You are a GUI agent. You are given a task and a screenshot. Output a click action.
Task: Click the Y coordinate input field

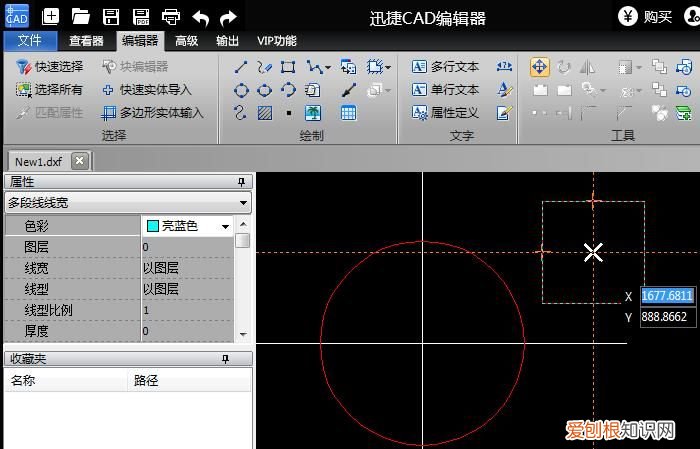point(667,317)
